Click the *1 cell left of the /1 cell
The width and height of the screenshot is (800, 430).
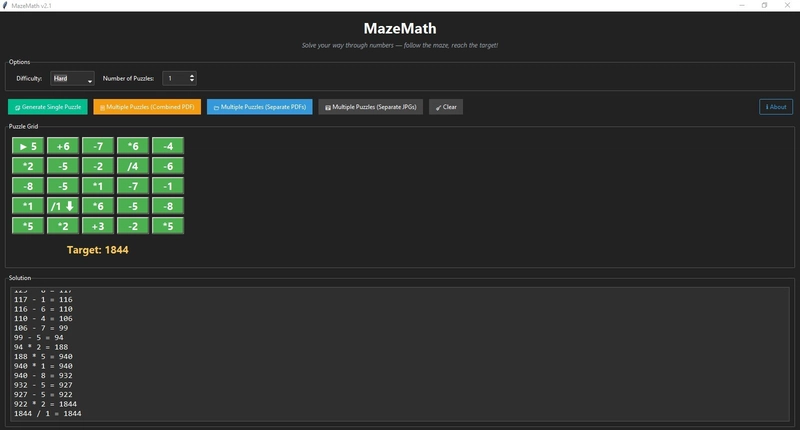(28, 206)
